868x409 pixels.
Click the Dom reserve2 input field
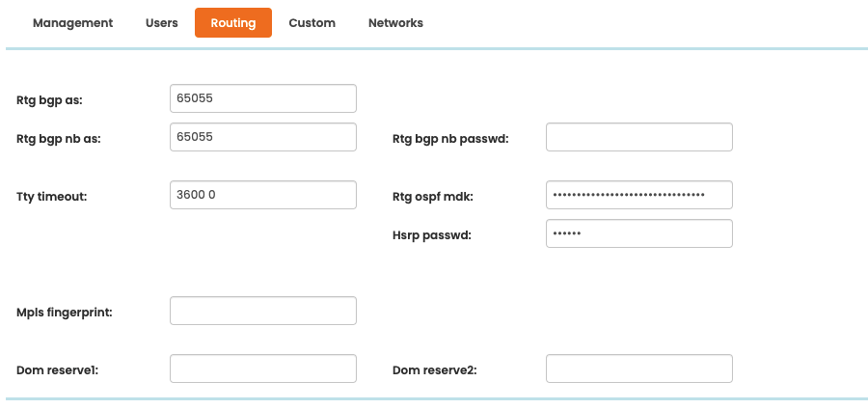tap(638, 368)
